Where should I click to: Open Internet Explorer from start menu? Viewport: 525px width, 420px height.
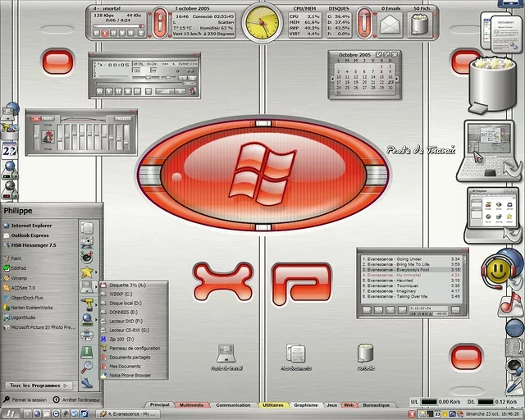[x=31, y=225]
